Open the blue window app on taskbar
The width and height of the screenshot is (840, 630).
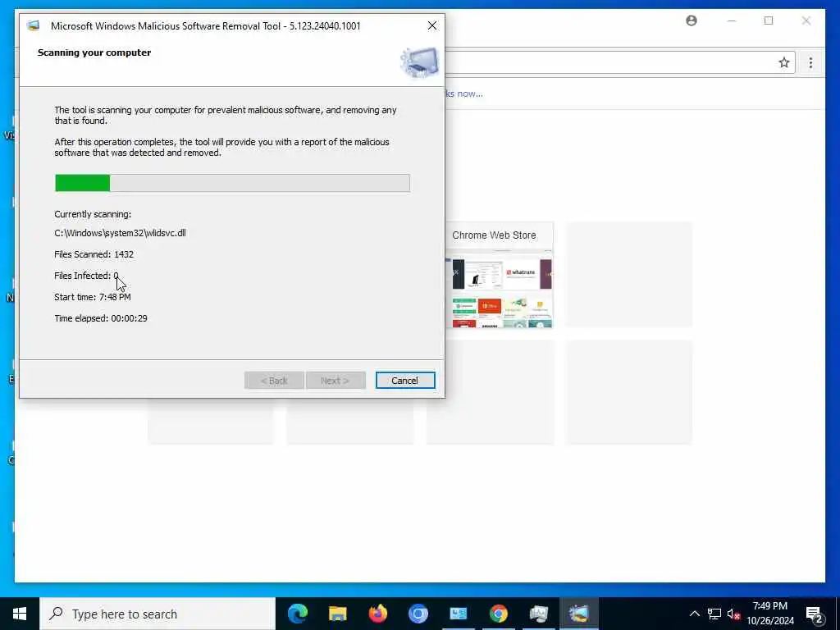pyautogui.click(x=458, y=614)
